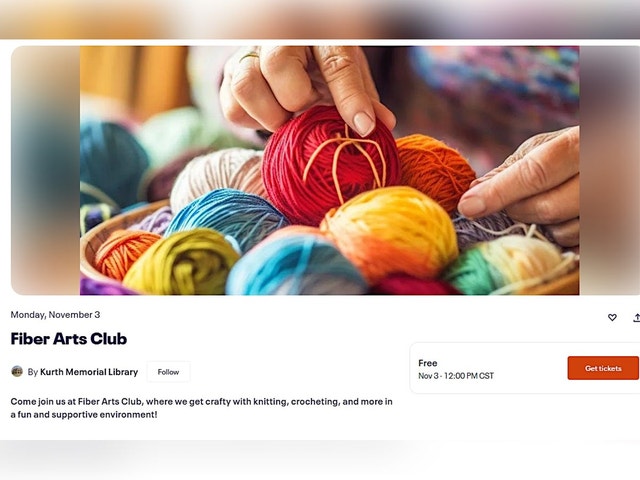Screen dimensions: 640x480
Task: Click the blurred right edge of banner
Action: tap(609, 170)
